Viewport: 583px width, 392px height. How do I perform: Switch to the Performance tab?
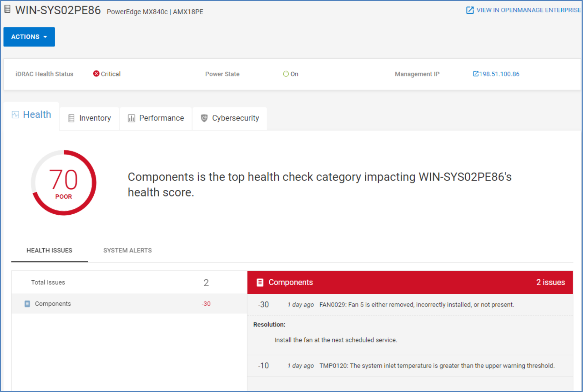[156, 118]
